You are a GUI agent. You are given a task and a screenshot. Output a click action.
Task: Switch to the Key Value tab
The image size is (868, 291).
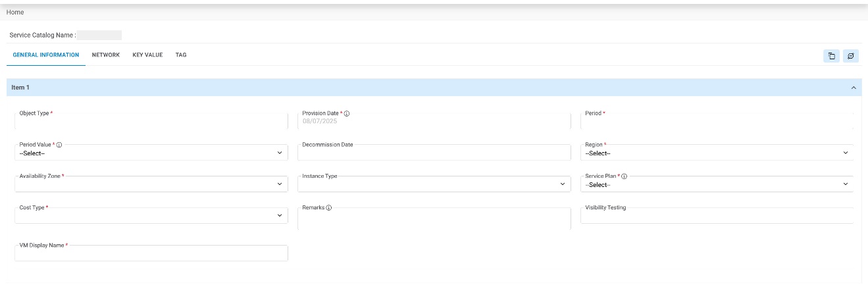point(147,55)
